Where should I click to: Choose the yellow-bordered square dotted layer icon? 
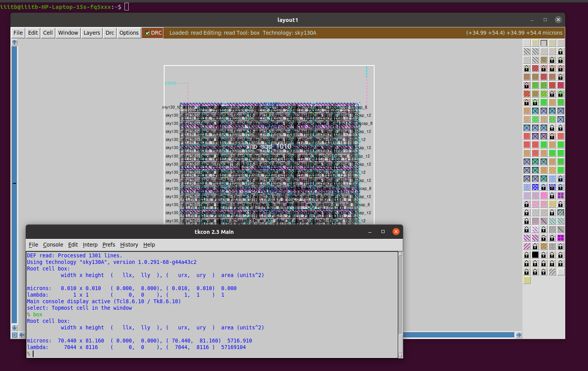coord(552,203)
